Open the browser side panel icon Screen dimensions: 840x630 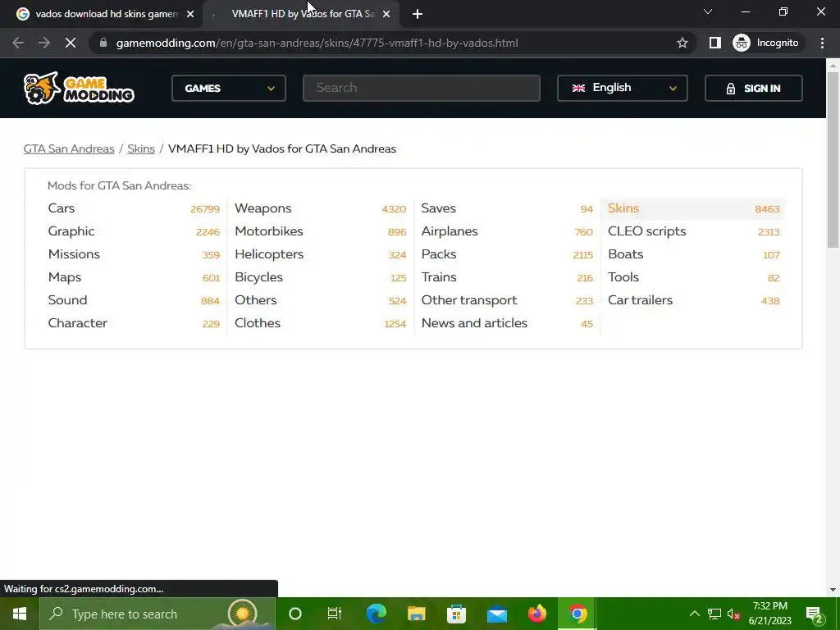pyautogui.click(x=715, y=43)
